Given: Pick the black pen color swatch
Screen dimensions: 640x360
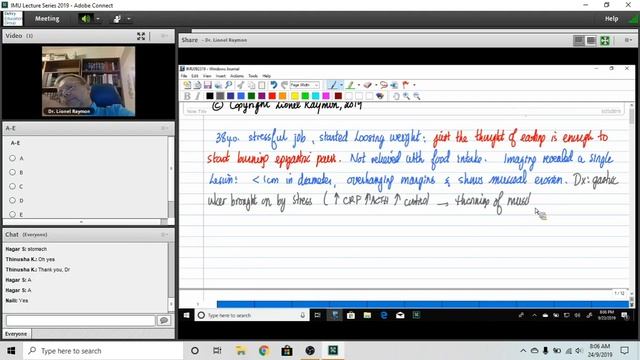Looking at the screenshot, I should [210, 96].
